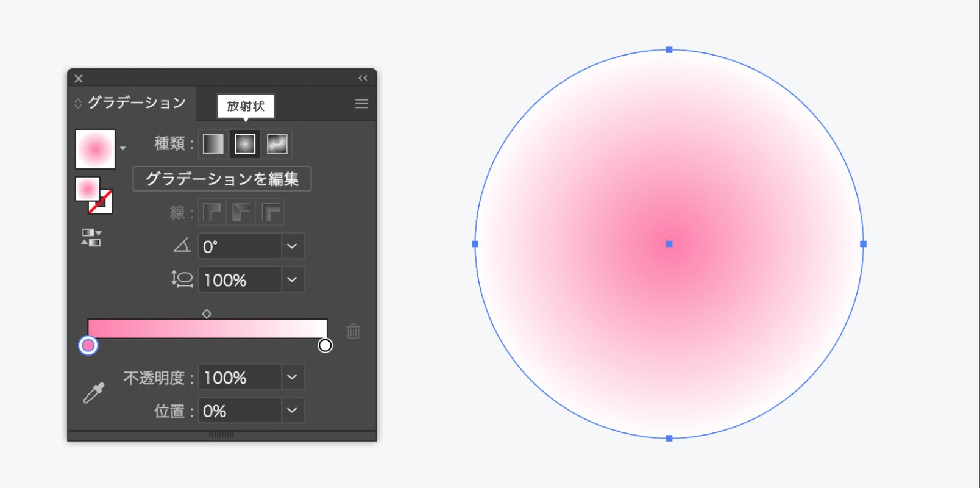Viewport: 980px width, 488px height.
Task: Select the radial gradient type icon
Action: [245, 144]
